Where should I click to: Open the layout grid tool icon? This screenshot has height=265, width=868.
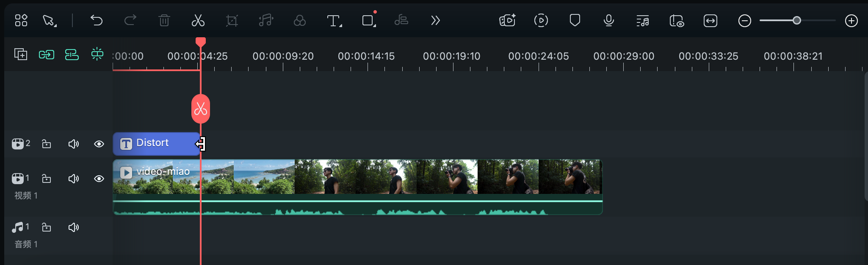[x=21, y=20]
